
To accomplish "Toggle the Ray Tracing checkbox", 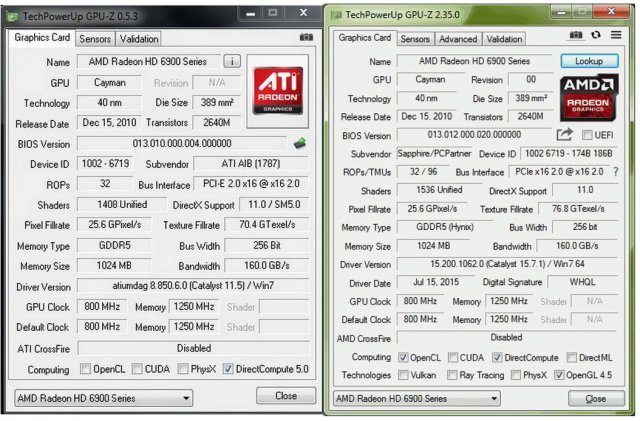I will tap(452, 374).
